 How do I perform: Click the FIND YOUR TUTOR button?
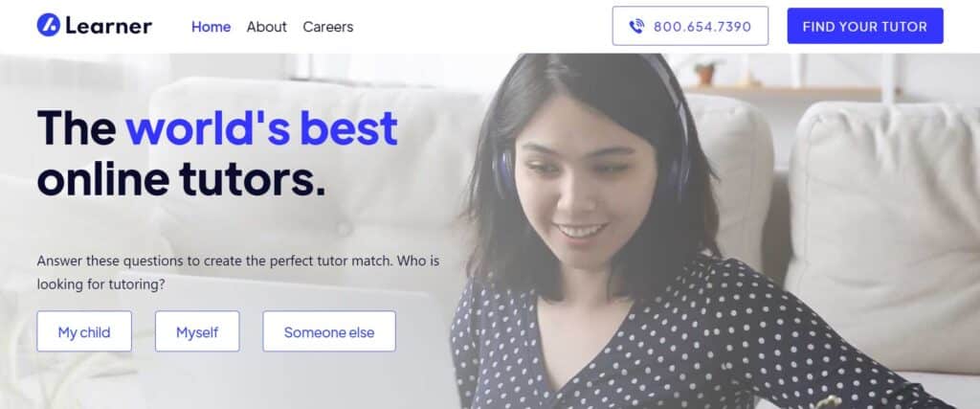pyautogui.click(x=865, y=26)
